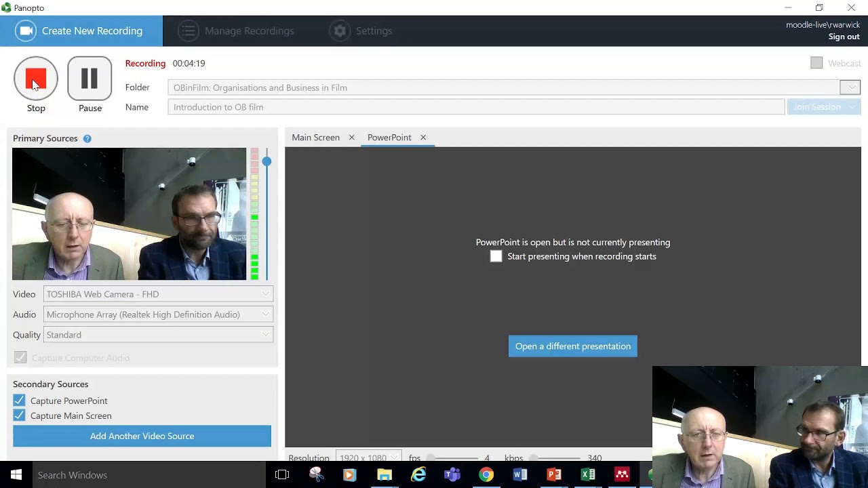Click Open a different presentation
This screenshot has height=488, width=868.
573,346
